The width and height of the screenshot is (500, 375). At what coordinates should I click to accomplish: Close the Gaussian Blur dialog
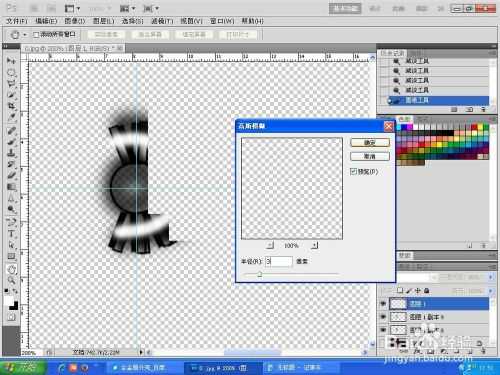[x=388, y=126]
